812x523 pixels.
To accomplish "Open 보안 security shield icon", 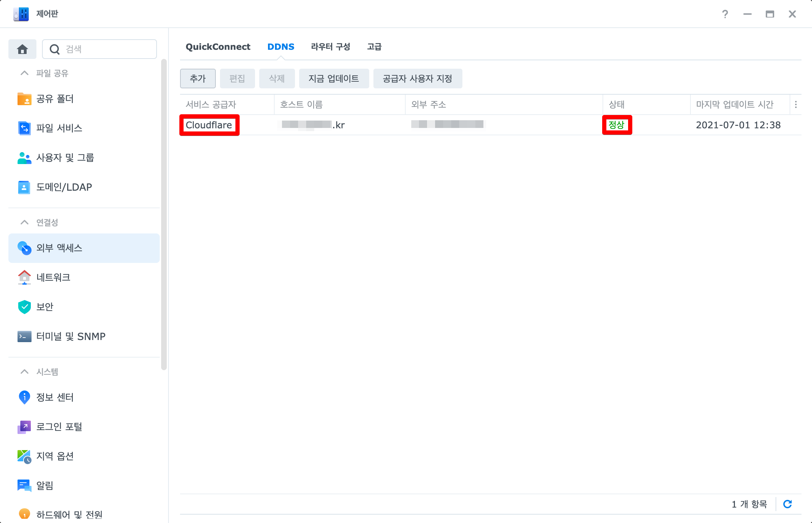I will coord(24,307).
